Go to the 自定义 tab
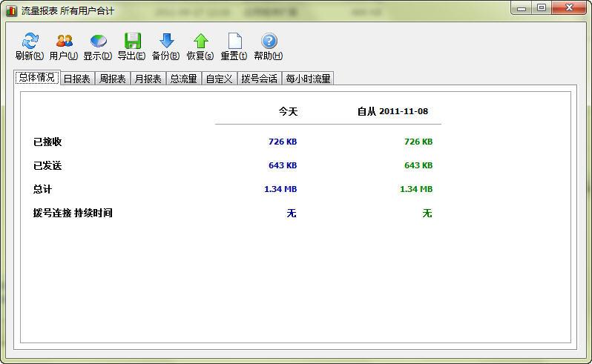The image size is (592, 364). point(219,79)
